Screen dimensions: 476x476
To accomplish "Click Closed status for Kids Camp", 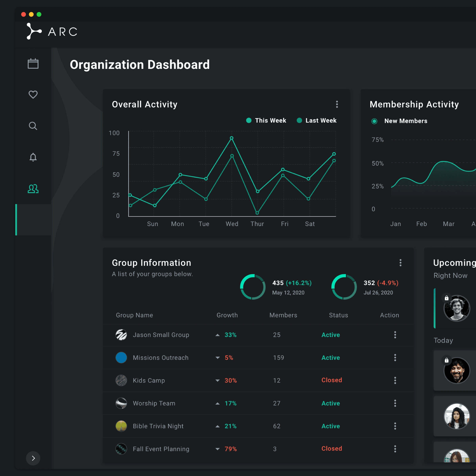I will pyautogui.click(x=331, y=380).
